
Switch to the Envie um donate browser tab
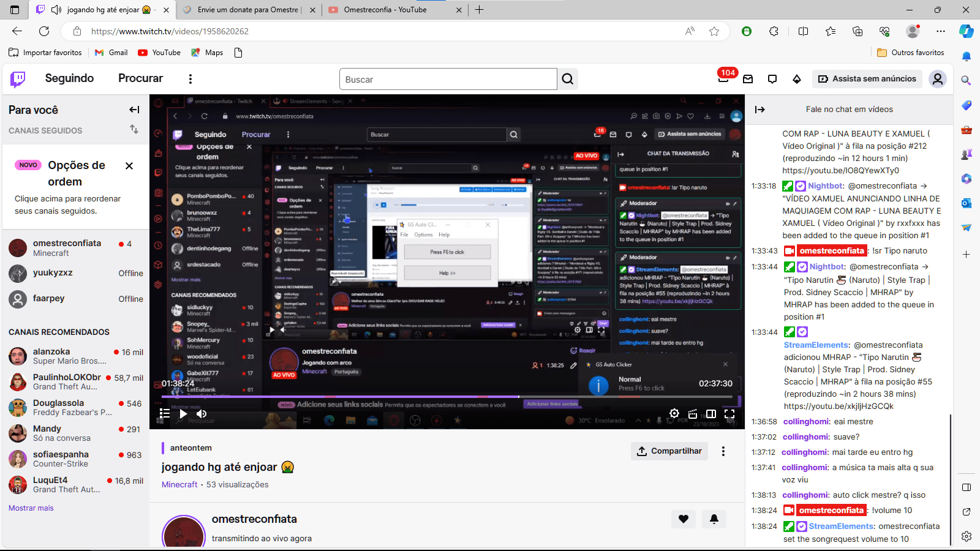[248, 10]
